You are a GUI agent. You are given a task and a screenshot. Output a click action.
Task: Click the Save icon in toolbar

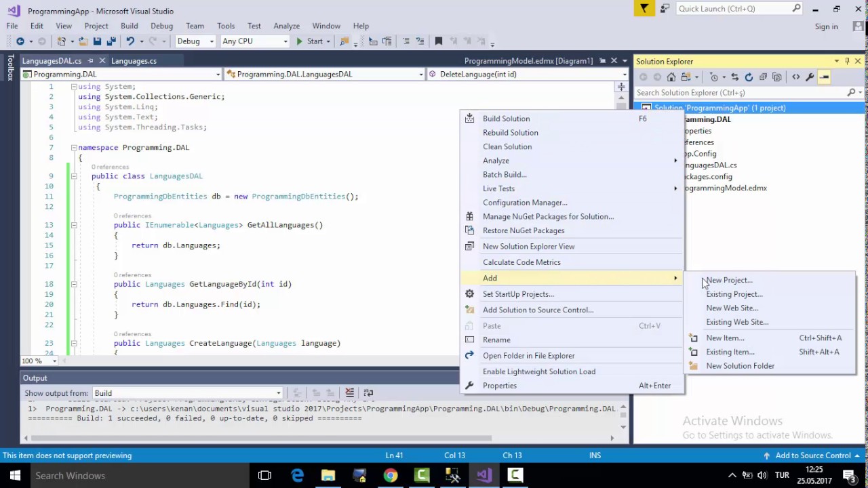tap(97, 41)
